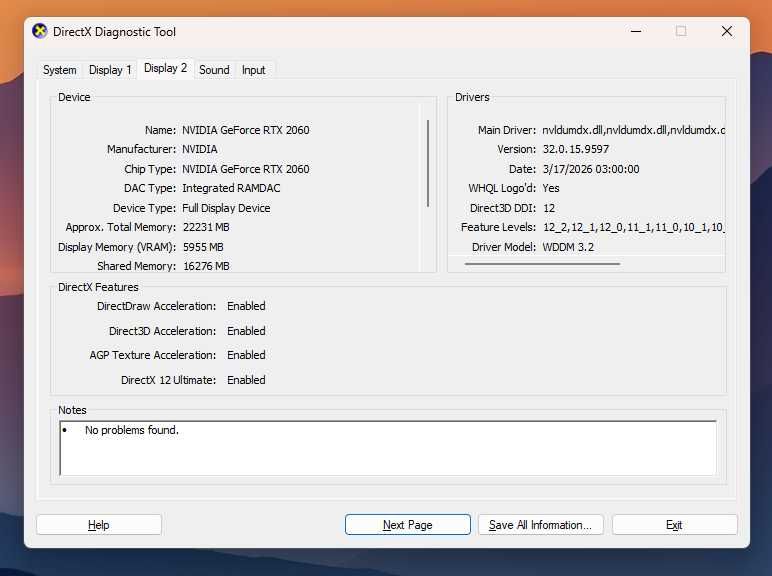The width and height of the screenshot is (772, 576).
Task: Open the Input tab
Action: [x=254, y=70]
